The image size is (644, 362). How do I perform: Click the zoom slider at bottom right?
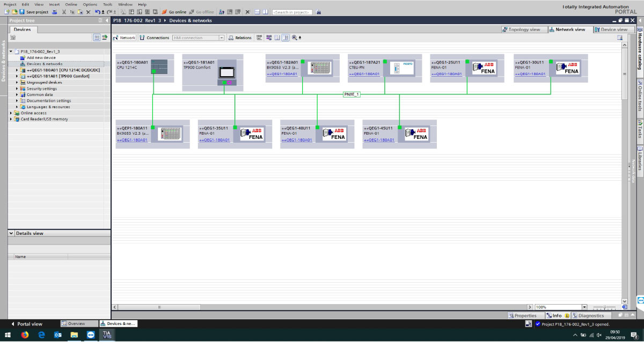point(604,307)
